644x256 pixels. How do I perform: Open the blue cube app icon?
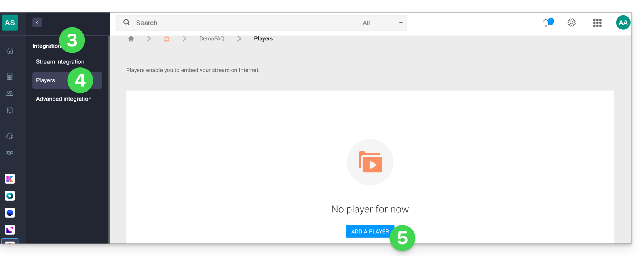pyautogui.click(x=10, y=213)
